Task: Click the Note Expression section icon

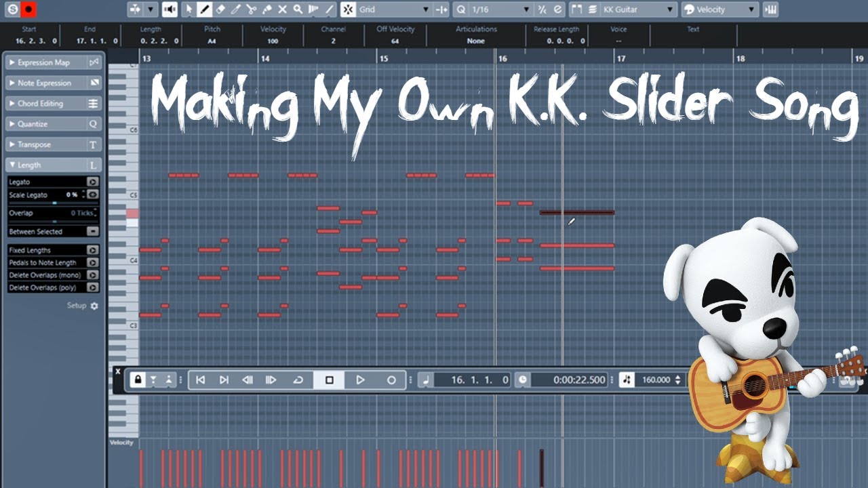Action: coord(94,83)
